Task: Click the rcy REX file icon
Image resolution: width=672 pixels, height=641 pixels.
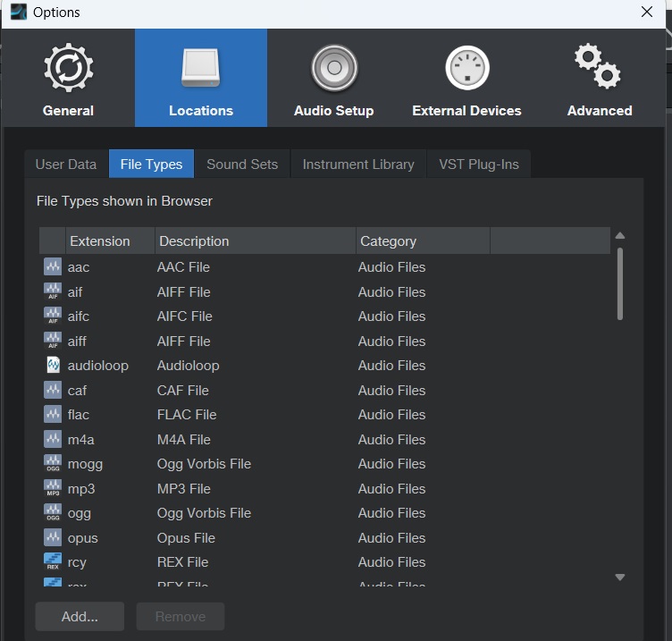Action: click(x=53, y=562)
